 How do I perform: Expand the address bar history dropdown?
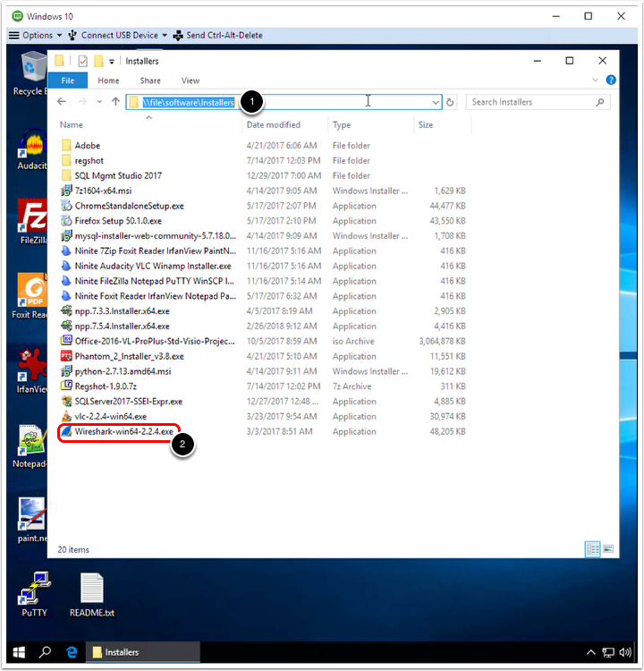point(436,102)
